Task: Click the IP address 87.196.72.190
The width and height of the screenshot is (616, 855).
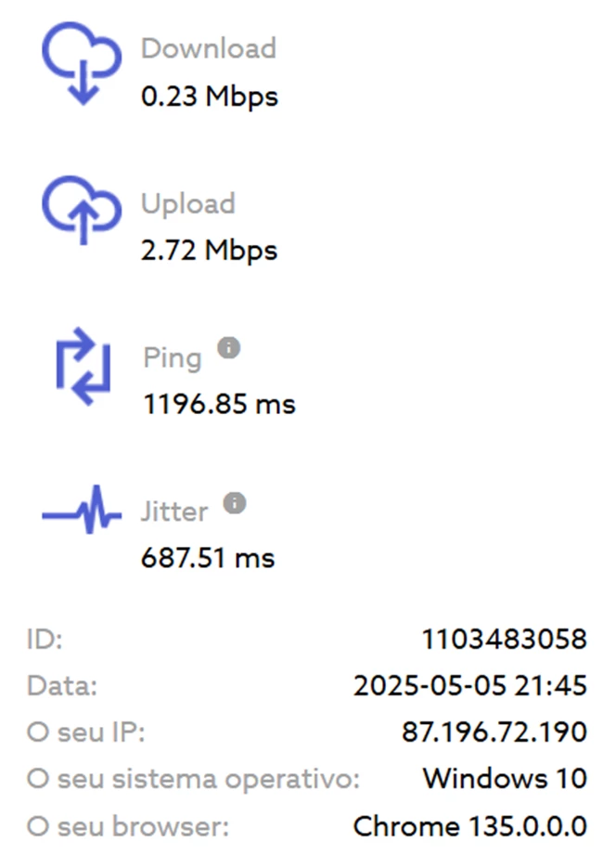Action: [494, 732]
